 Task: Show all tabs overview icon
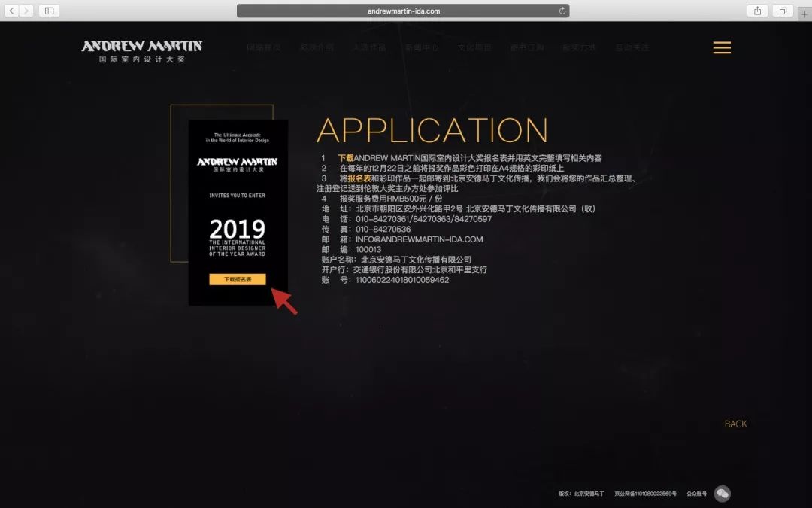click(x=783, y=11)
